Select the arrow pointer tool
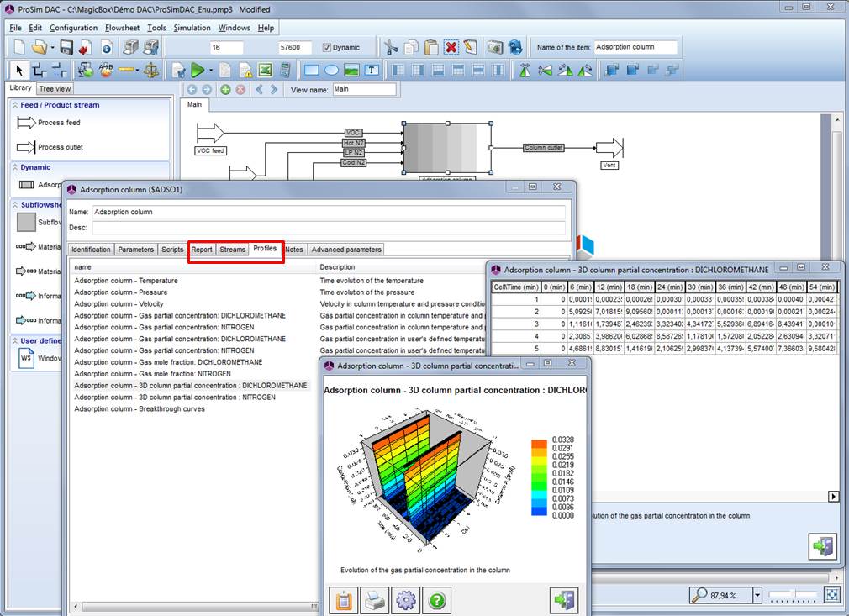Screen dimensions: 849x616 click(x=19, y=71)
